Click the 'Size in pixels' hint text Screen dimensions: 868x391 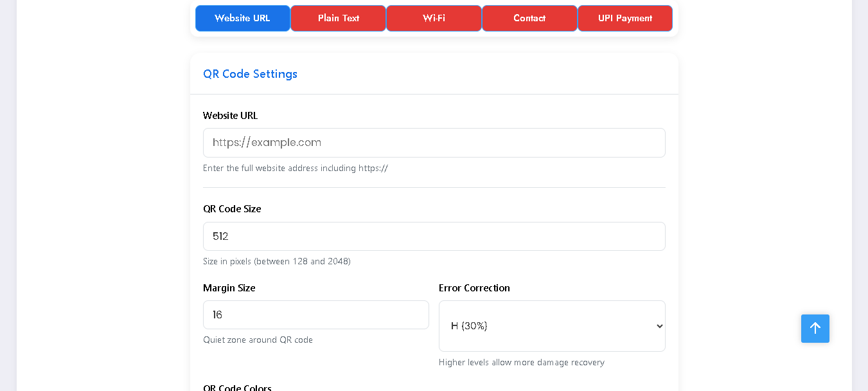pos(276,261)
